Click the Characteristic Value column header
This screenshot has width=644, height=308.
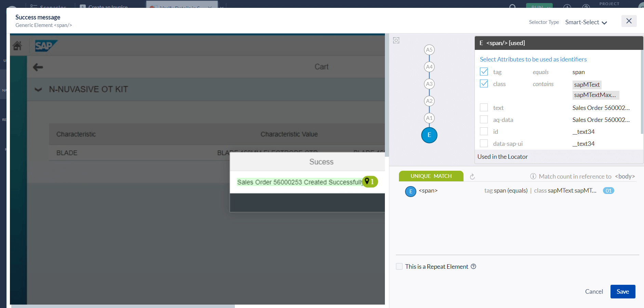pos(289,134)
